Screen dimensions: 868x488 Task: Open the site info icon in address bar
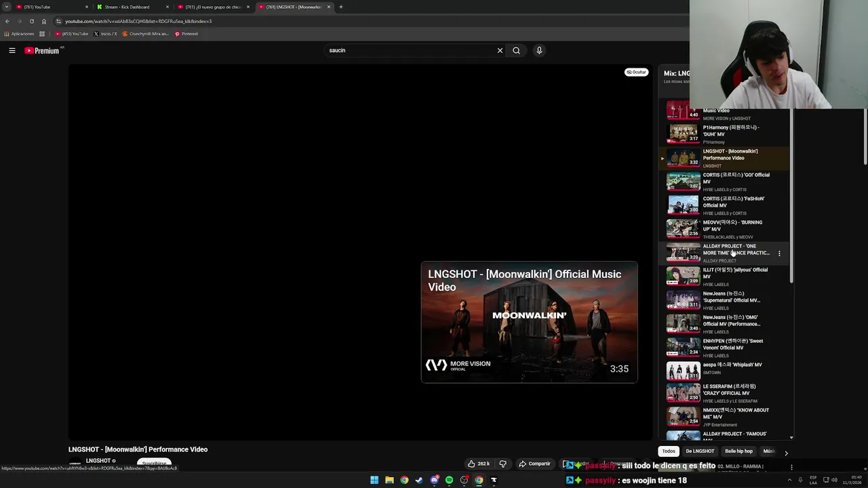pos(59,21)
